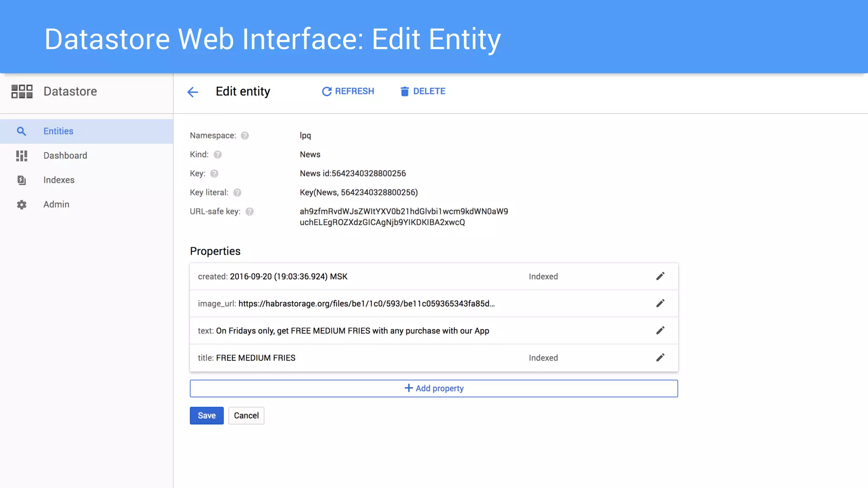This screenshot has height=488, width=868.
Task: Edit the created property with pencil icon
Action: tap(660, 276)
